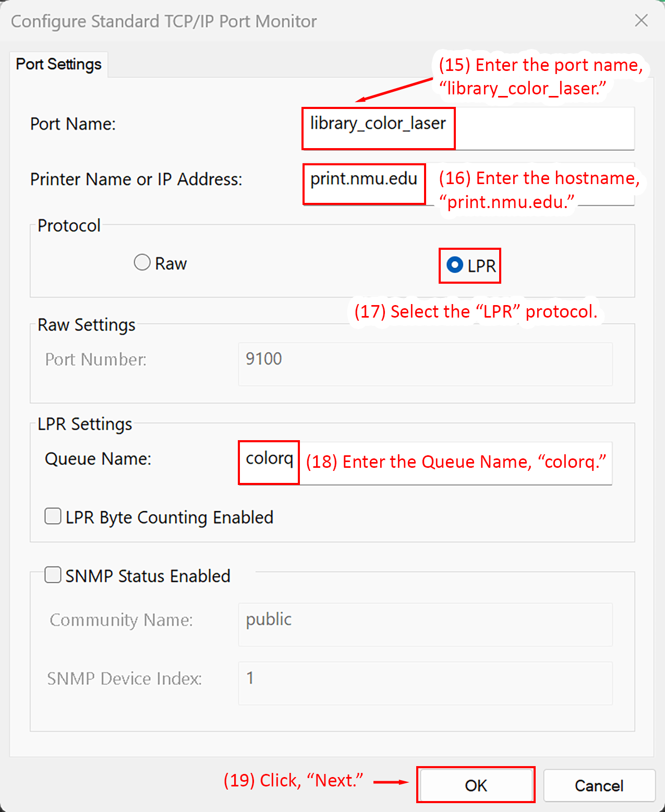Confirm settings with the OK button
The width and height of the screenshot is (665, 812).
(476, 785)
